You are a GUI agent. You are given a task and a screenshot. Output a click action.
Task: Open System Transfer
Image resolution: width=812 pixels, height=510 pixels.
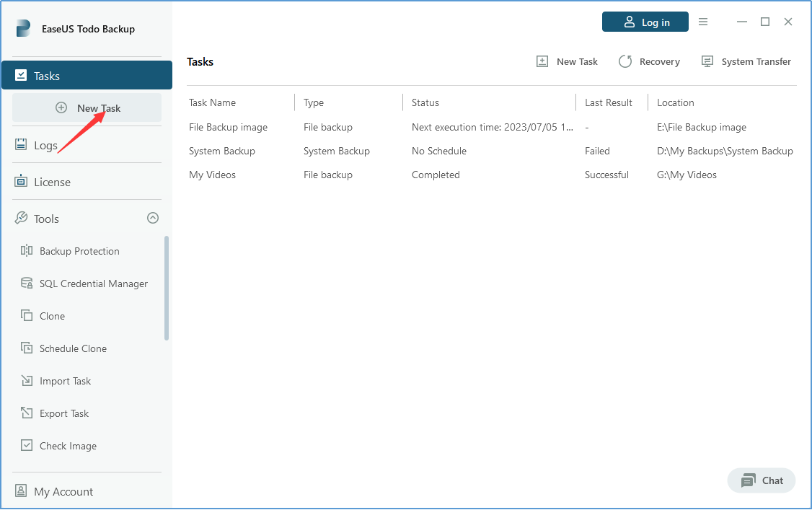746,61
